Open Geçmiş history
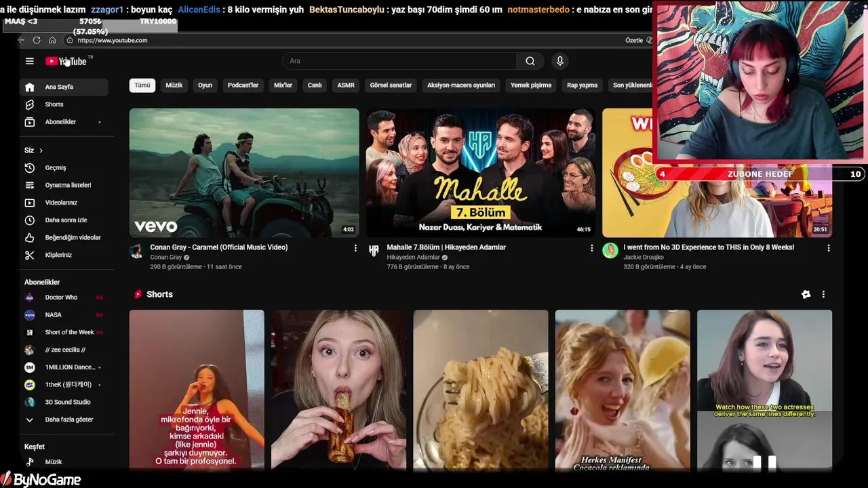The height and width of the screenshot is (488, 868). [64, 167]
